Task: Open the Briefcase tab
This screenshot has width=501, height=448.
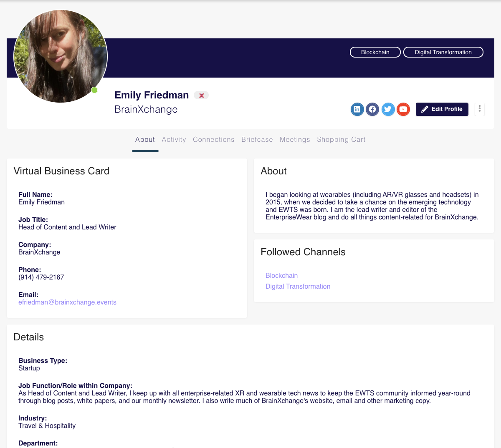Action: coord(257,140)
